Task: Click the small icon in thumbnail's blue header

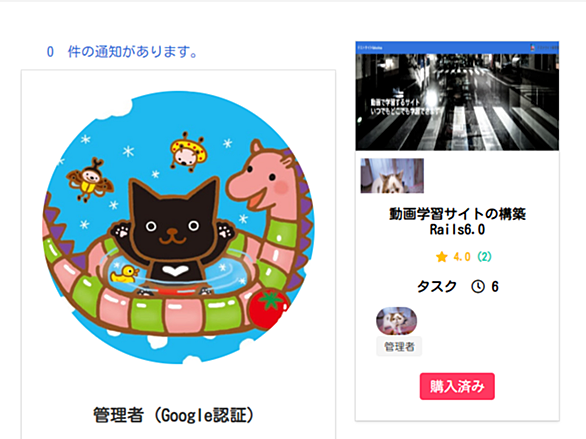Action: pos(533,48)
